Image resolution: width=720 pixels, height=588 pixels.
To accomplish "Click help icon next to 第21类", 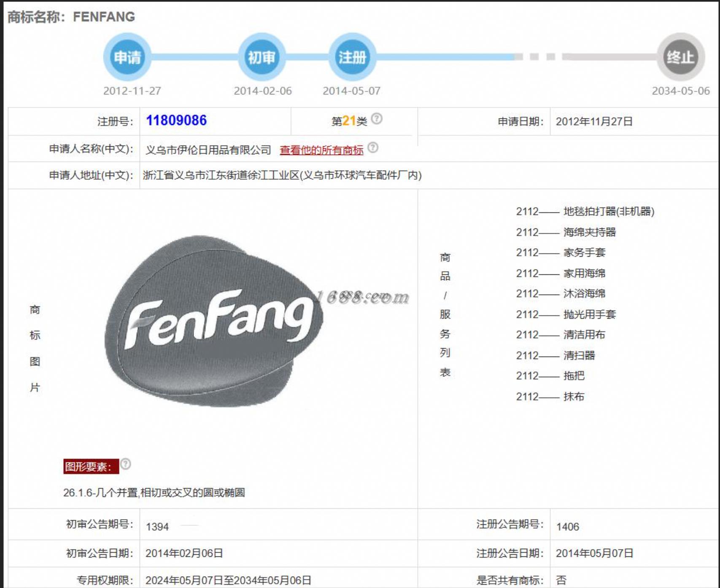I will (377, 119).
